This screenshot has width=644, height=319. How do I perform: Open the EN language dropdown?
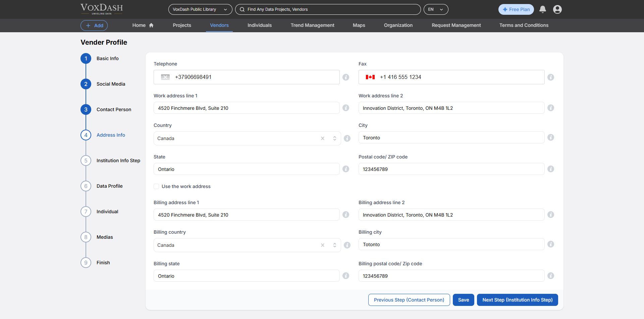click(436, 9)
